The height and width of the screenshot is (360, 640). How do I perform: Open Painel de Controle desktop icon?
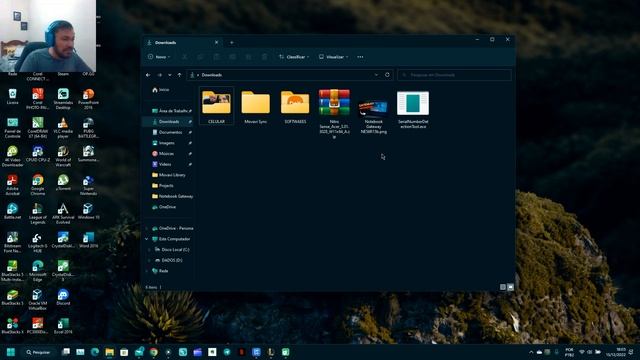[12, 128]
